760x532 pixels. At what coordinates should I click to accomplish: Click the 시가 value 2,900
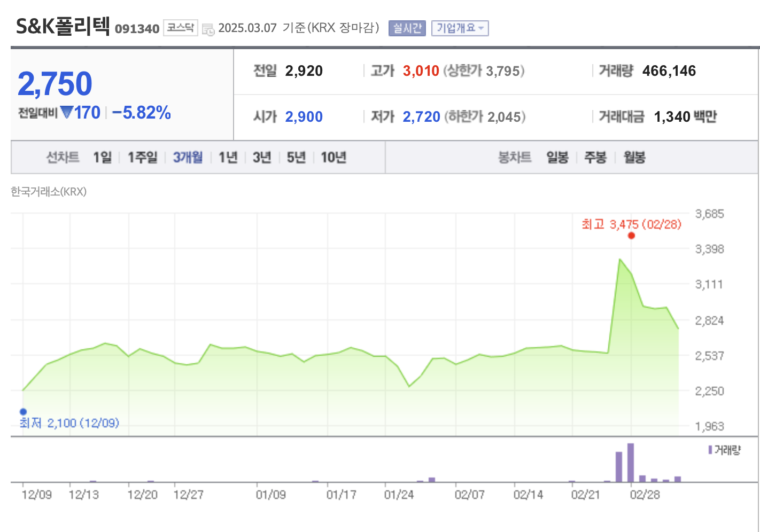coord(304,117)
